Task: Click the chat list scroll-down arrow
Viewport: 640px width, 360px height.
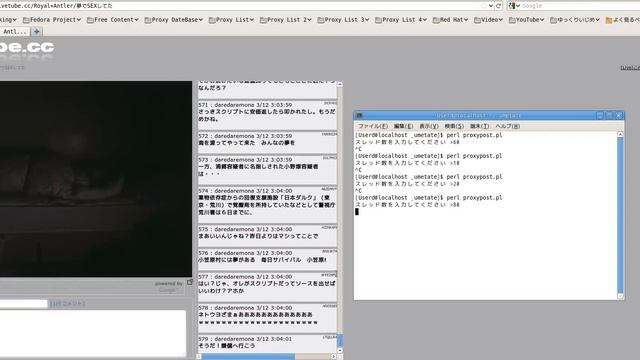Action: 340,350
